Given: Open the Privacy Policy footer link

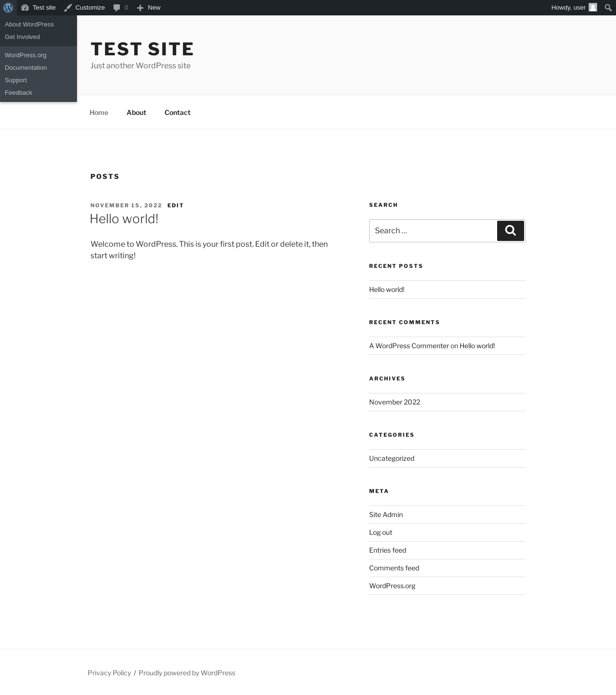Looking at the screenshot, I should pyautogui.click(x=109, y=673).
